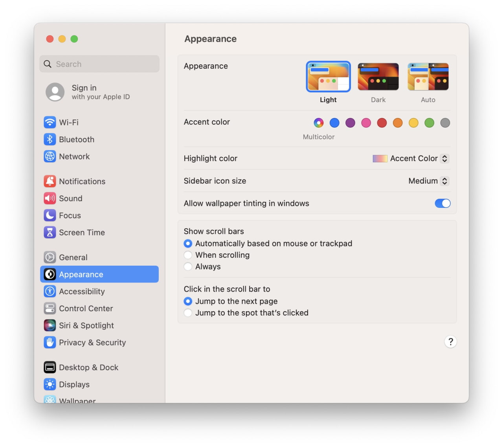Open the Highlight color dropdown
Screen dimensions: 503x448
444,158
